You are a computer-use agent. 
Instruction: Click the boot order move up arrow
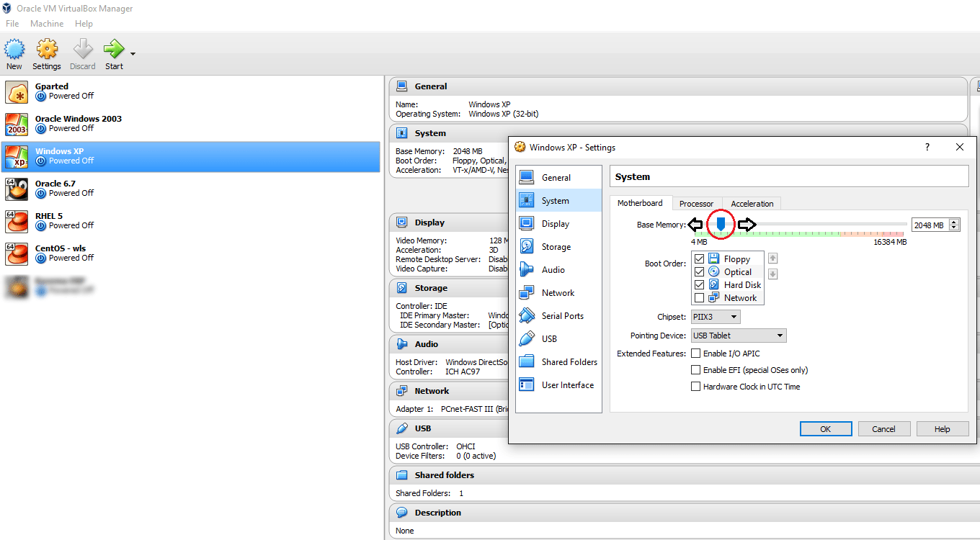point(773,258)
